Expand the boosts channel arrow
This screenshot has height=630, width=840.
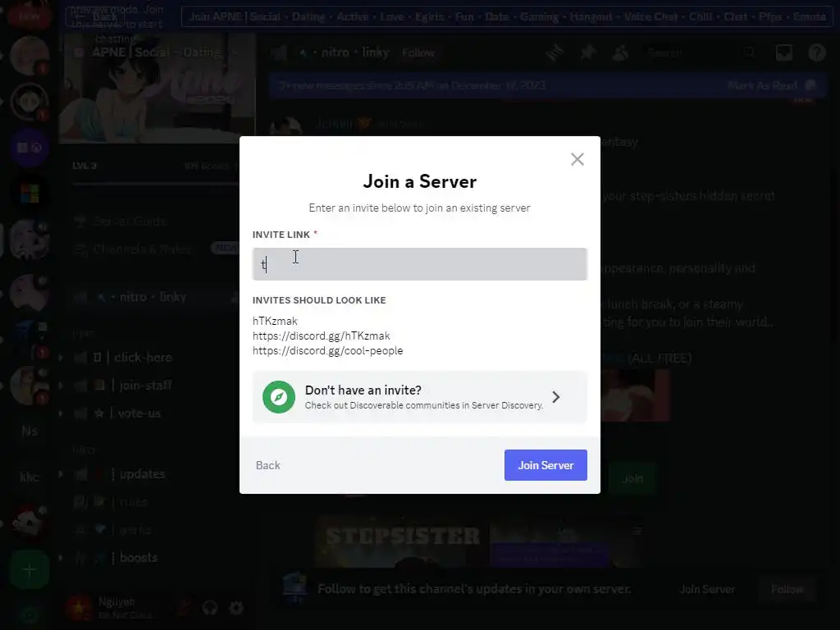[x=61, y=558]
